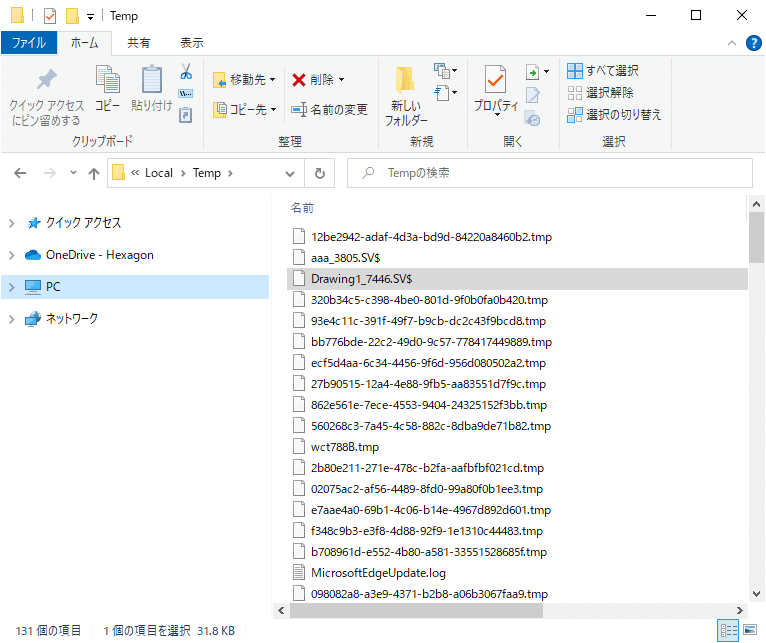Click the Paste (貼り付け) clipboard icon
Screen dimensions: 766x643
[151, 79]
